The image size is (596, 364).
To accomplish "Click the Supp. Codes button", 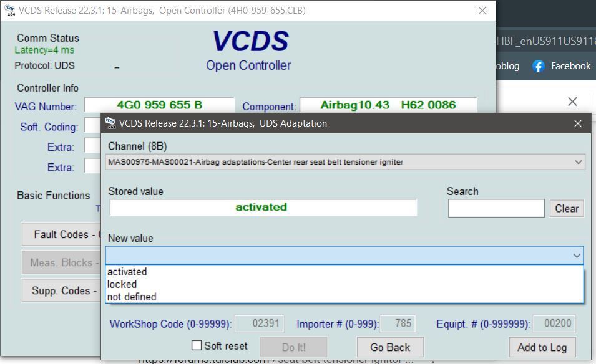I will [61, 290].
